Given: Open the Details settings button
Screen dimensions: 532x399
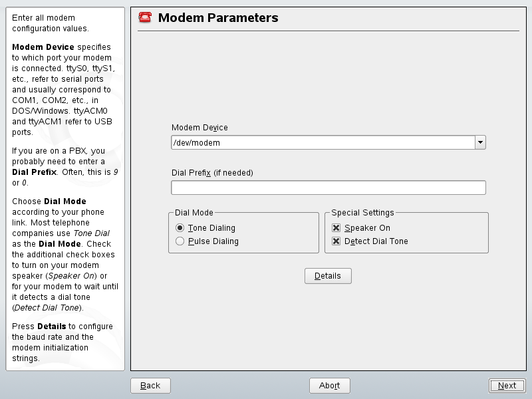Looking at the screenshot, I should [328, 276].
